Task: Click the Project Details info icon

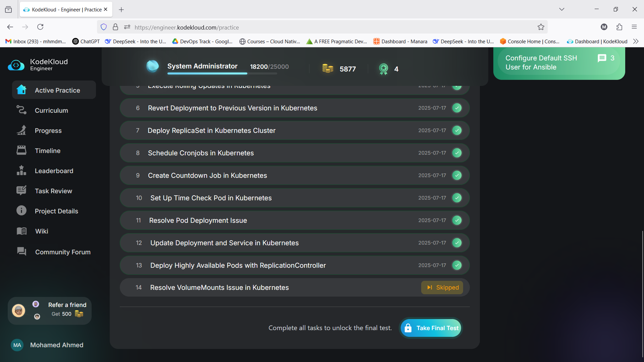Action: tap(21, 211)
